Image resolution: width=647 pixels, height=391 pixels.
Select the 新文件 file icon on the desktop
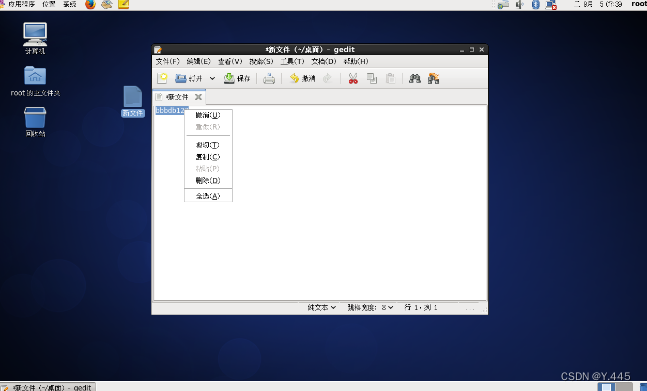coord(133,101)
